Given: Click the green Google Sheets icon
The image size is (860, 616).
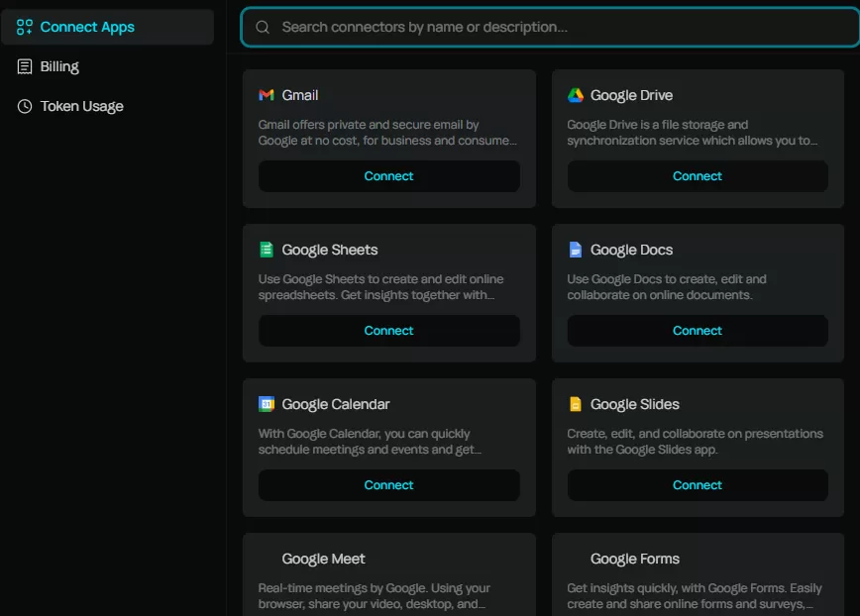Looking at the screenshot, I should point(267,250).
